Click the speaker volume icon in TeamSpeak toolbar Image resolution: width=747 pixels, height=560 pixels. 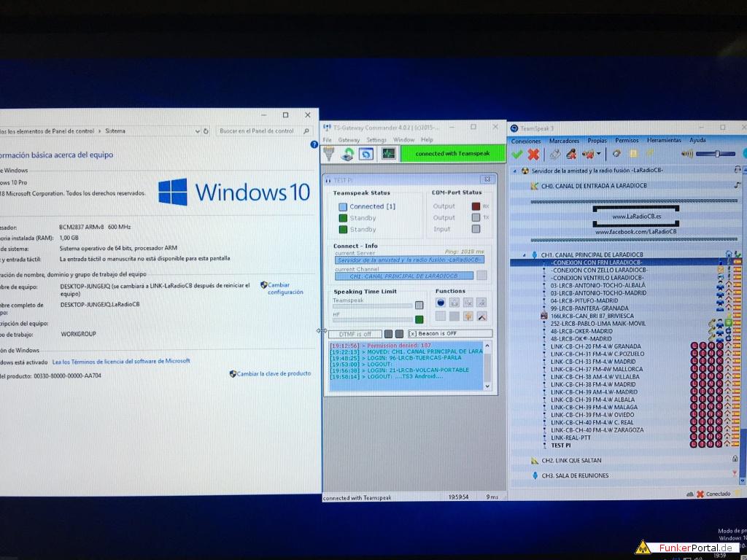pos(686,154)
